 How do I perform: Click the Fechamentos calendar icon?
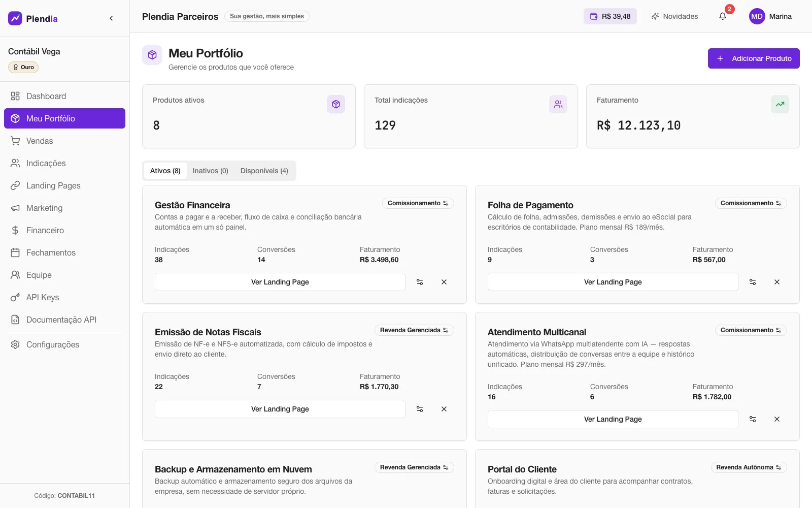15,252
